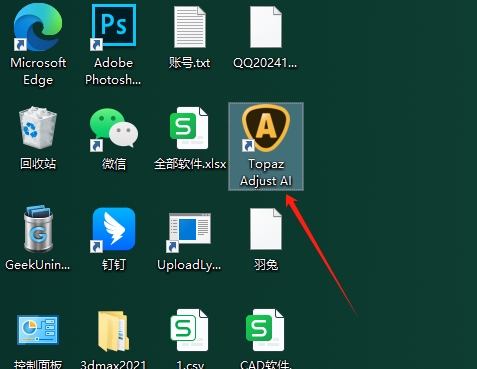This screenshot has width=477, height=369.
Task: Click the 'UploadLy...' label text
Action: (x=189, y=265)
